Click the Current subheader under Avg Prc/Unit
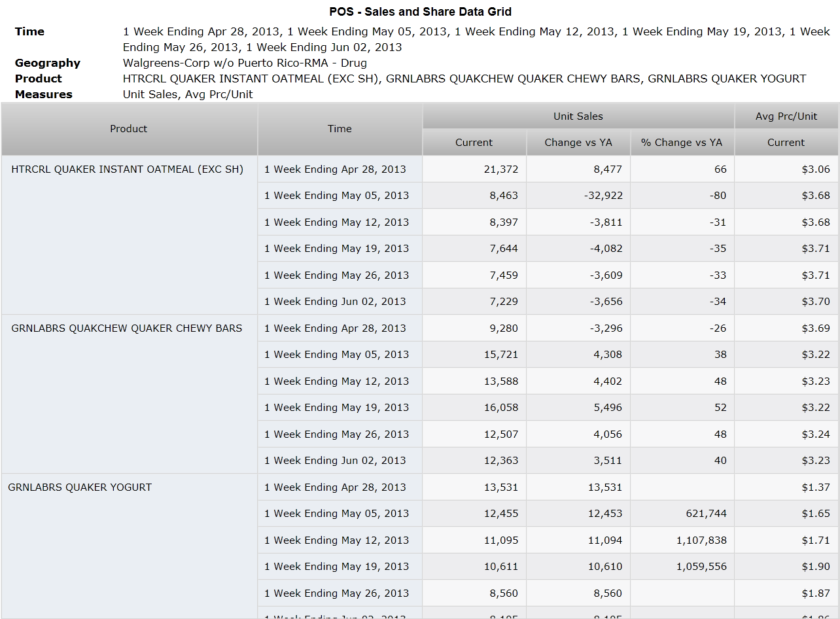Viewport: 840px width, 619px height. [786, 143]
